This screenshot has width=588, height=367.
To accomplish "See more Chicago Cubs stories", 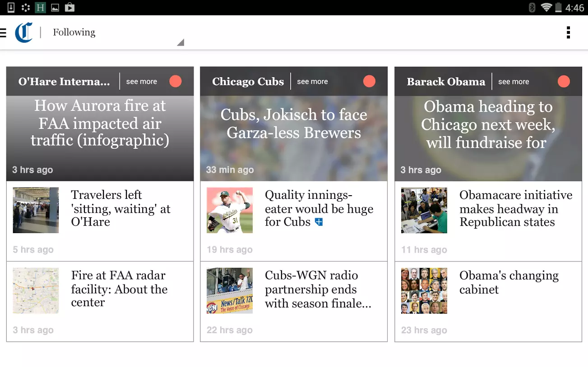I will click(x=312, y=82).
